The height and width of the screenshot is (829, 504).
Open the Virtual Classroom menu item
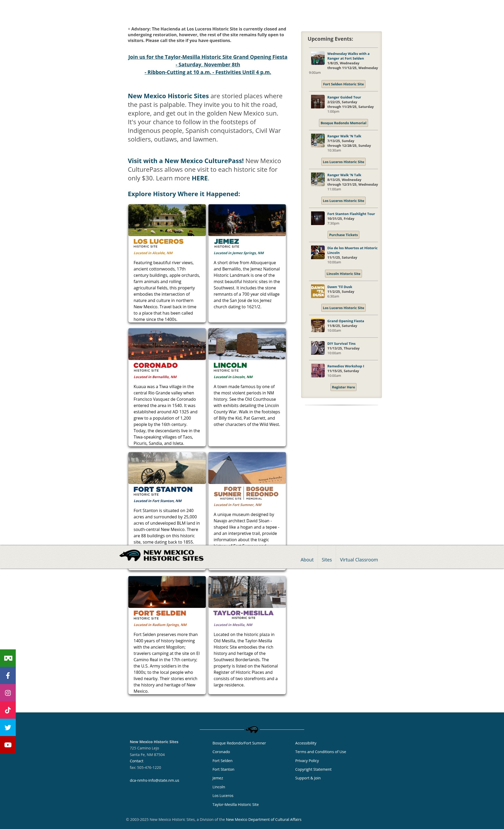(359, 560)
